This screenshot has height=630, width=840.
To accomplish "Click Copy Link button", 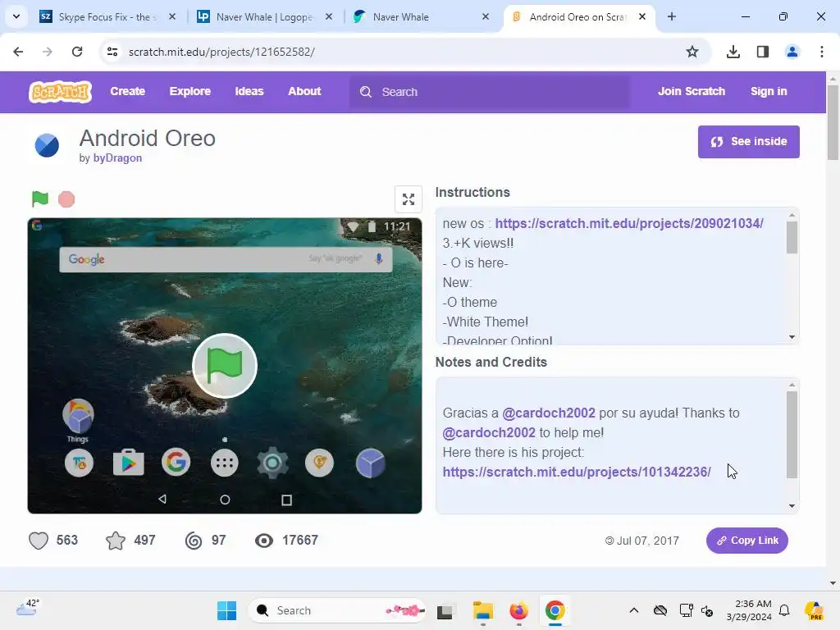I will pyautogui.click(x=746, y=541).
